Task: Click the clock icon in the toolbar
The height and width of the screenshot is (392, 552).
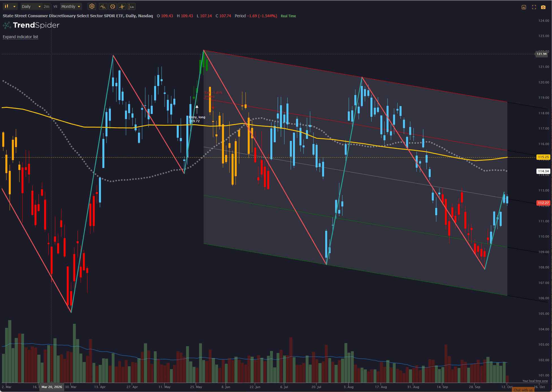Action: pos(113,6)
